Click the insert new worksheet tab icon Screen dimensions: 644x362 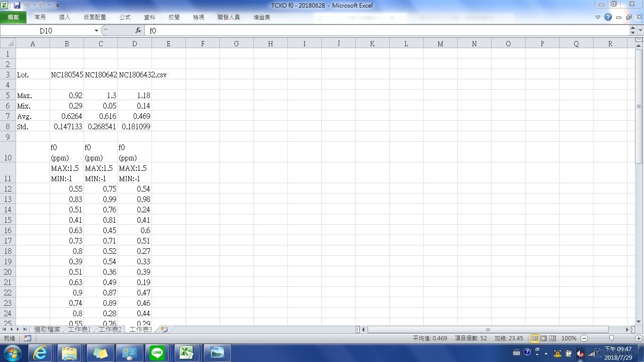(x=164, y=329)
